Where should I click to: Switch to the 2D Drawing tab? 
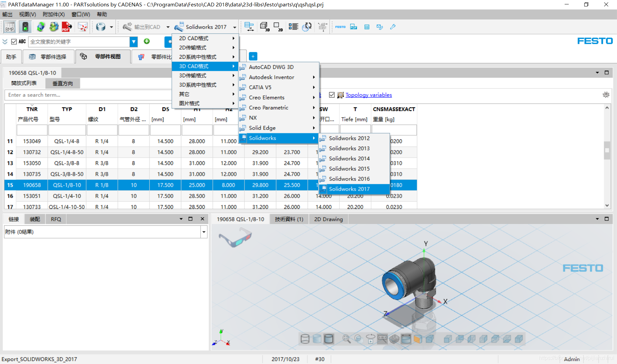328,219
